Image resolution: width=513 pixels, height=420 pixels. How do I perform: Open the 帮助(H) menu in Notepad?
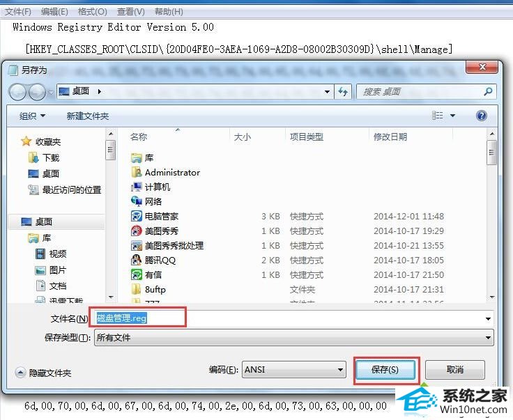(169, 12)
